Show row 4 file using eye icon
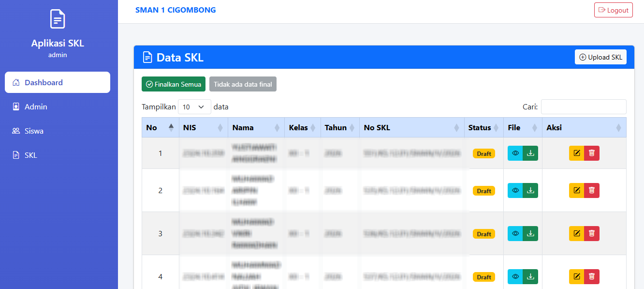 click(x=515, y=276)
